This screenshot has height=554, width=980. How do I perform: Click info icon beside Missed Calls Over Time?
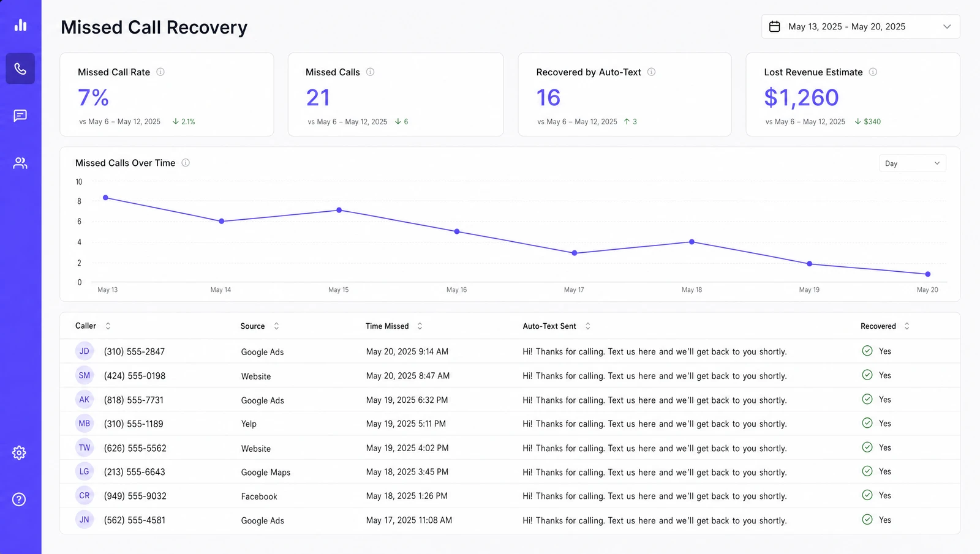(186, 163)
